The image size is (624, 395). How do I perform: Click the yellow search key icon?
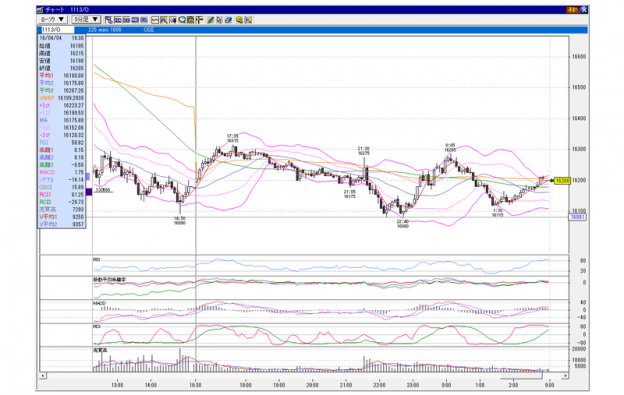coord(239,19)
